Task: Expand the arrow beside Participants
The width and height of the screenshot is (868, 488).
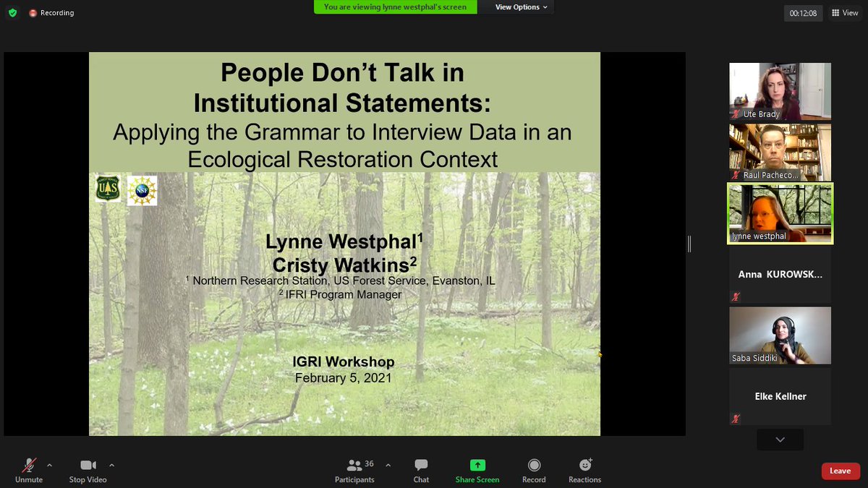Action: [388, 465]
